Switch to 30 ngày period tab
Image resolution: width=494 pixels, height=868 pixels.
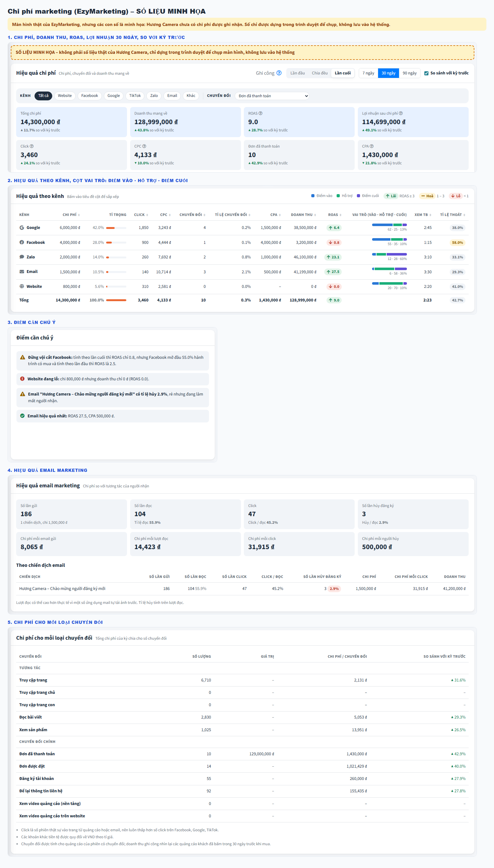389,73
